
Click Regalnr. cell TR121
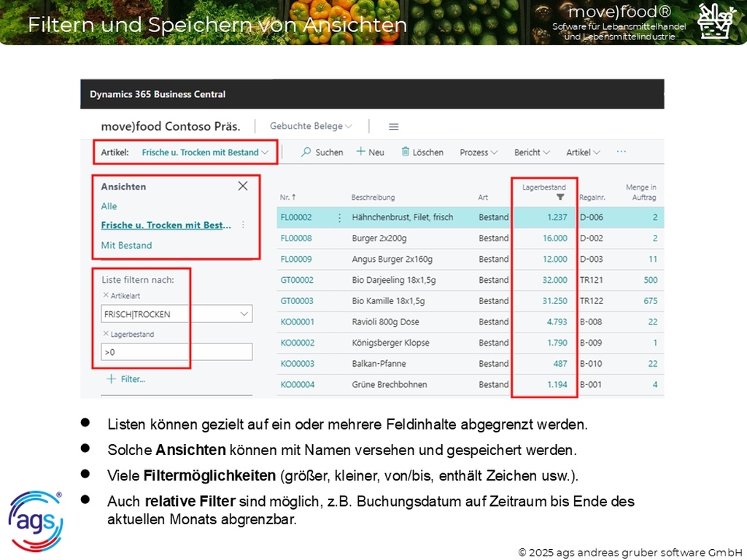point(591,280)
